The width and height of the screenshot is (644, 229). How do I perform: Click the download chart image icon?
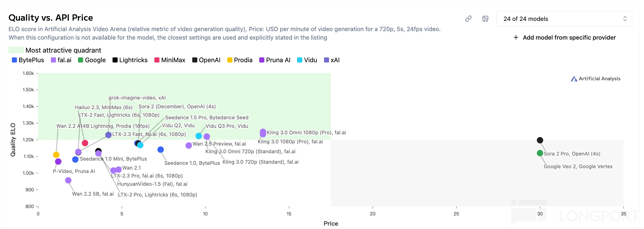coord(485,19)
